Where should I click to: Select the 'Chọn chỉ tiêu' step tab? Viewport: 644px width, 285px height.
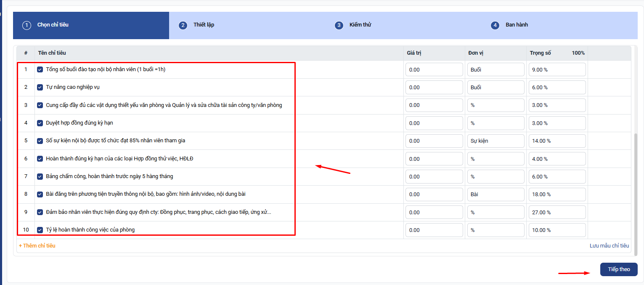[53, 25]
